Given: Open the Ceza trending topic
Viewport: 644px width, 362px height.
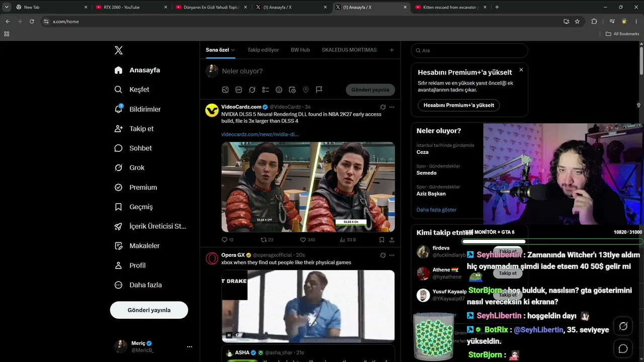Looking at the screenshot, I should tap(423, 152).
